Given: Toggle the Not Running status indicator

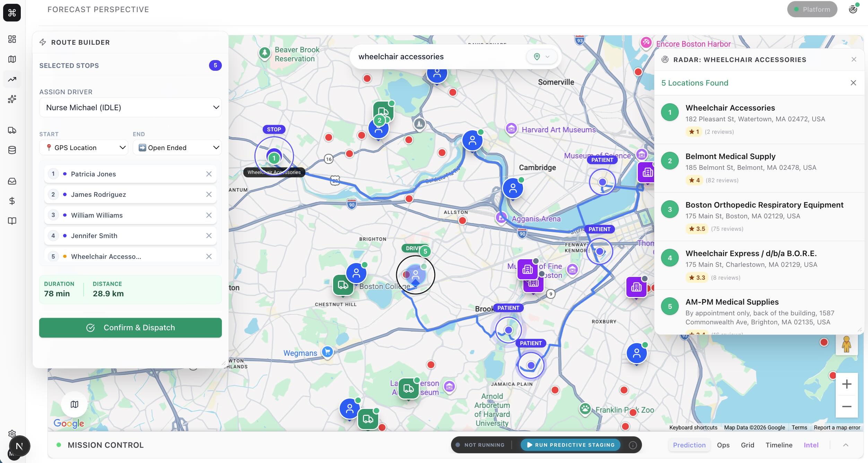Looking at the screenshot, I should tap(480, 445).
